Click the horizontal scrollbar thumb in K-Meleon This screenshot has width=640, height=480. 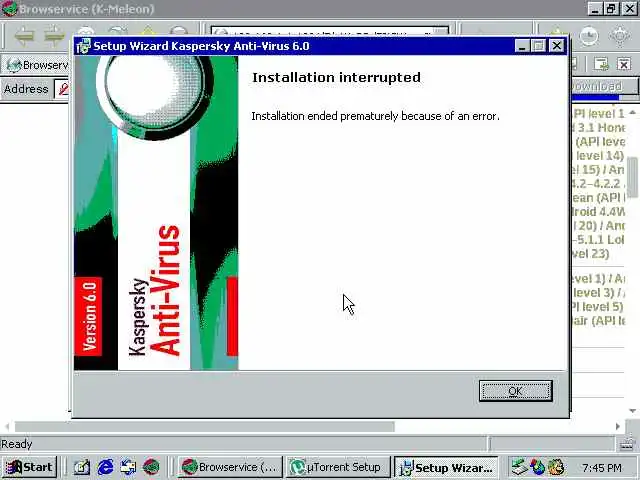pos(205,427)
